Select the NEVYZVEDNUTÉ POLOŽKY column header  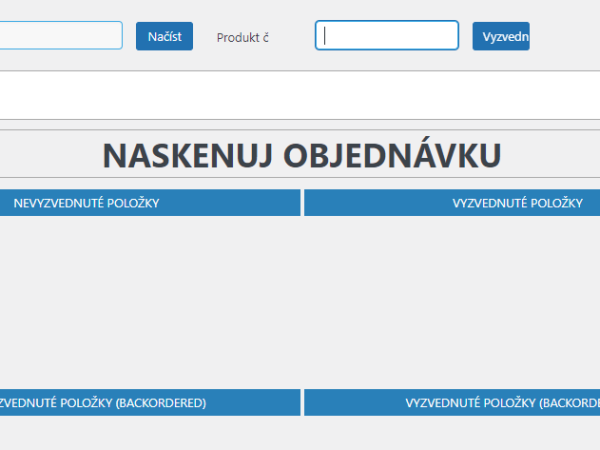tap(150, 203)
